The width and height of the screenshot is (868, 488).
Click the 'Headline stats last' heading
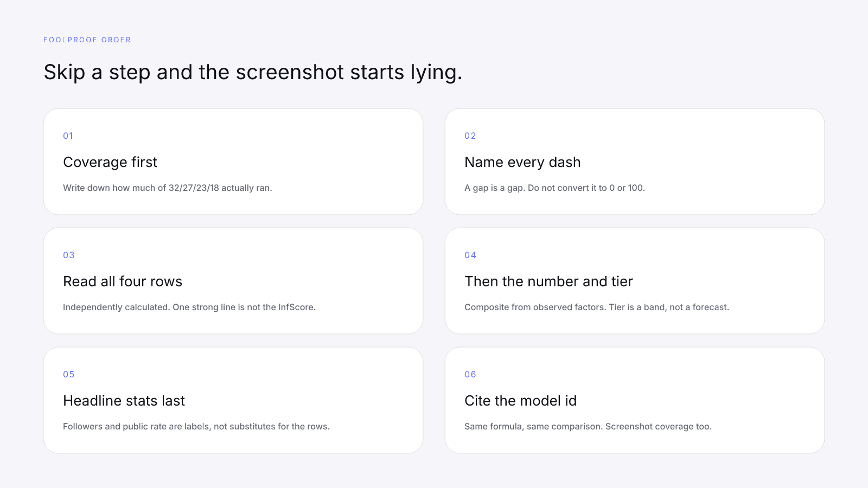pyautogui.click(x=124, y=401)
